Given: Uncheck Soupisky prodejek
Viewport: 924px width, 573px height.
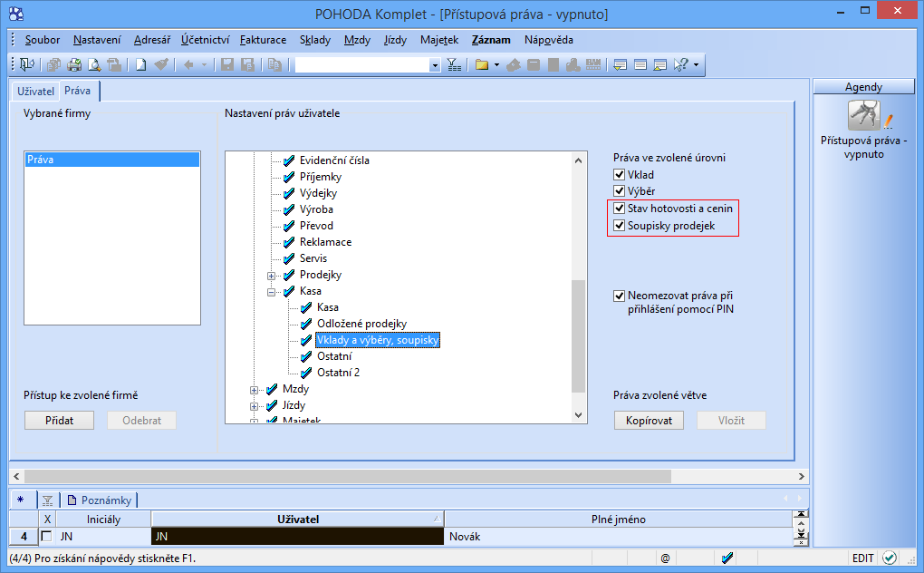Looking at the screenshot, I should click(x=619, y=225).
